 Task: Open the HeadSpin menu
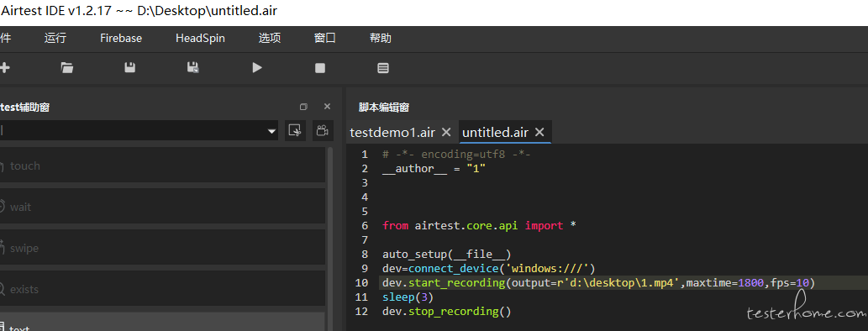[200, 38]
